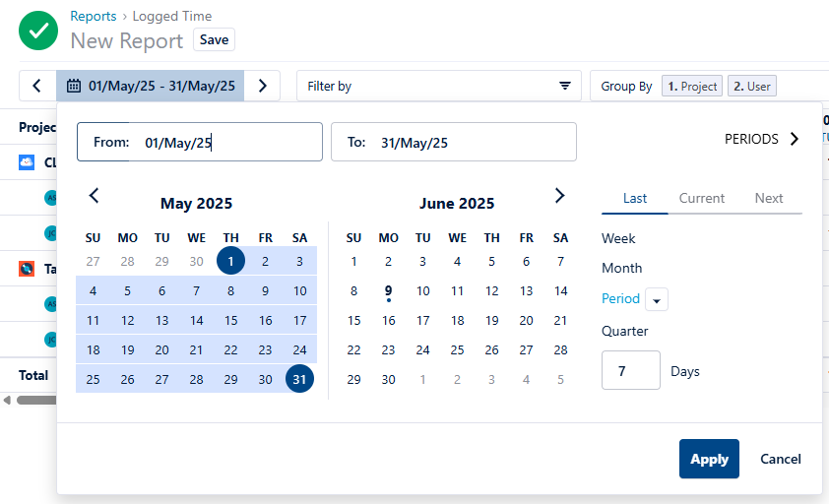
Task: Cancel the date selection
Action: [781, 459]
